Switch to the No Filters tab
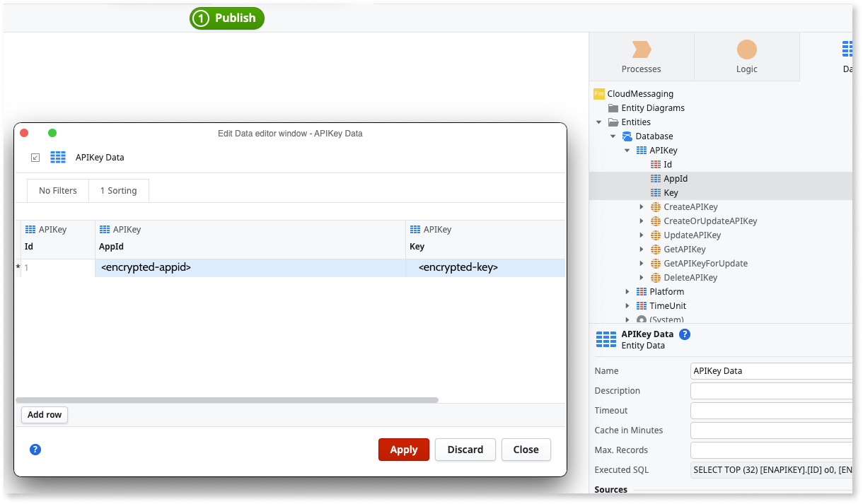 pyautogui.click(x=57, y=190)
